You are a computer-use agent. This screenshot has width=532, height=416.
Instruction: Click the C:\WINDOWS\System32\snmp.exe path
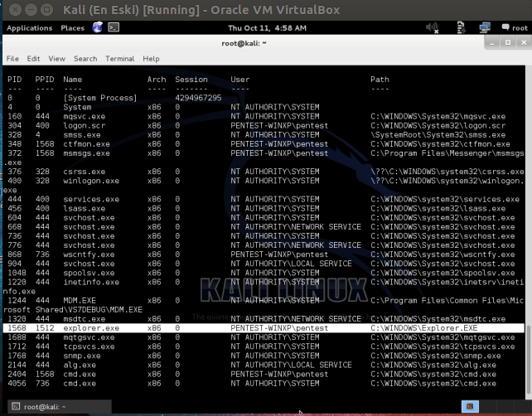point(436,356)
